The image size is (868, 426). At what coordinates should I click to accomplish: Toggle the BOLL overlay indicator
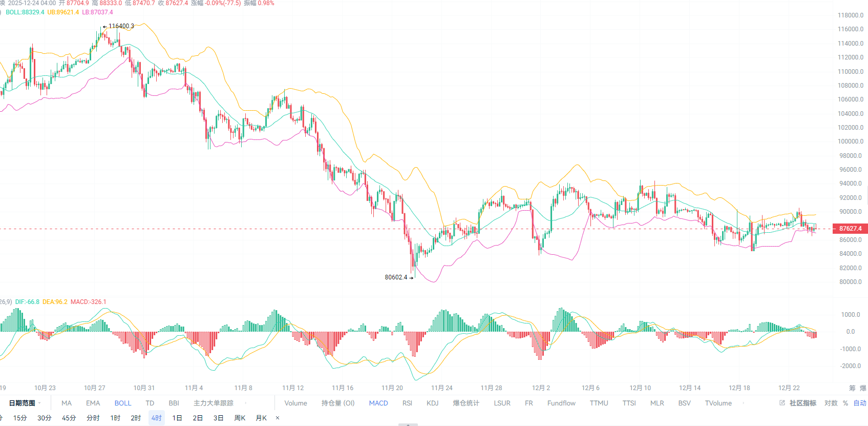point(123,403)
